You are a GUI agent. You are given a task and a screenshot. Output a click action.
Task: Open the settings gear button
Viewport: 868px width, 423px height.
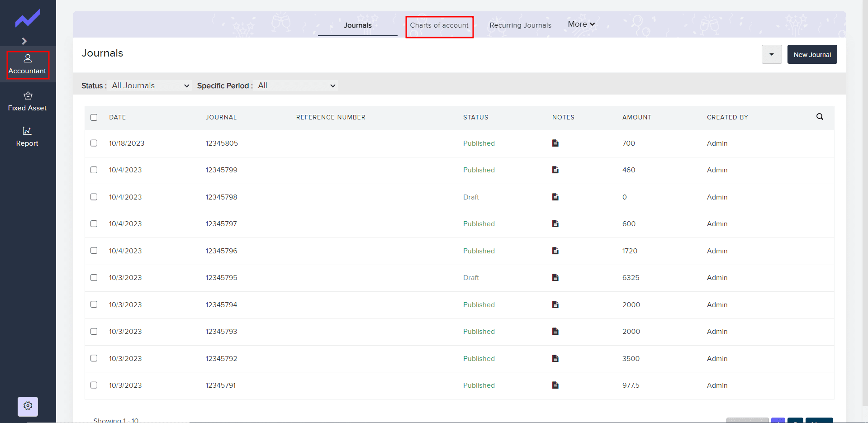[28, 406]
